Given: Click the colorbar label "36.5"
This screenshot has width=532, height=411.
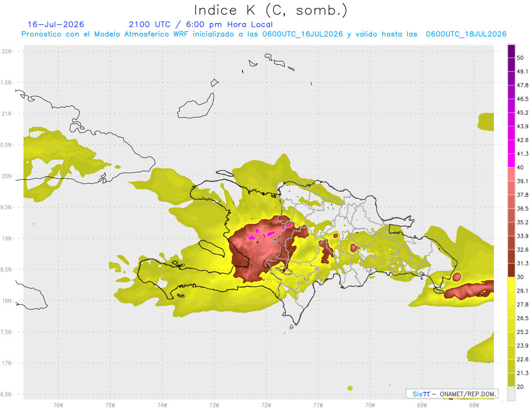Looking at the screenshot, I should click(523, 208).
